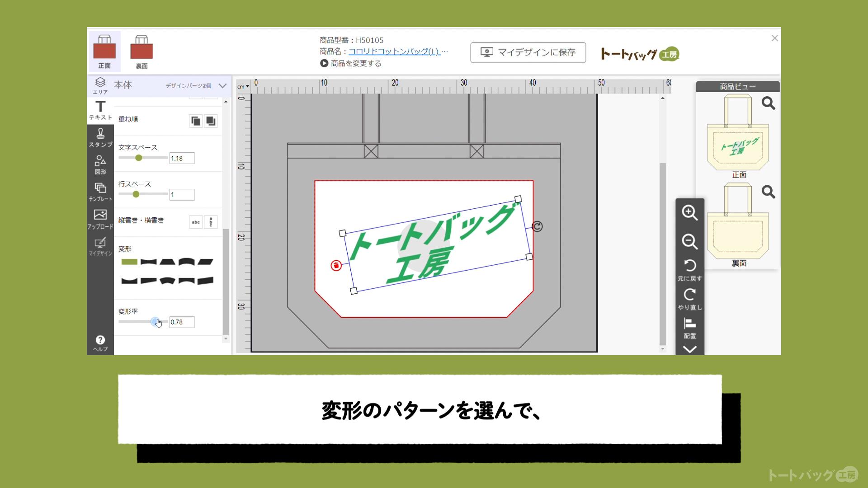868x488 pixels.
Task: Select the arc-shaped 変形 pattern in second row
Action: 167,281
